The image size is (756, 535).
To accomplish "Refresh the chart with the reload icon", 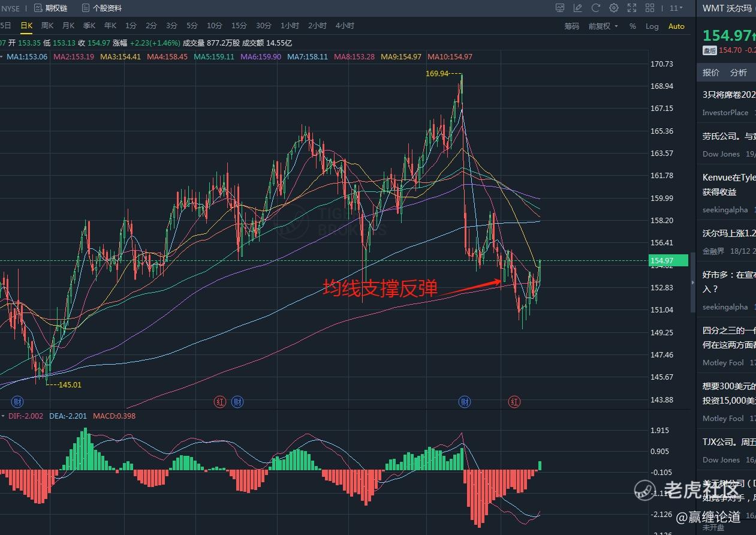I will pyautogui.click(x=596, y=8).
